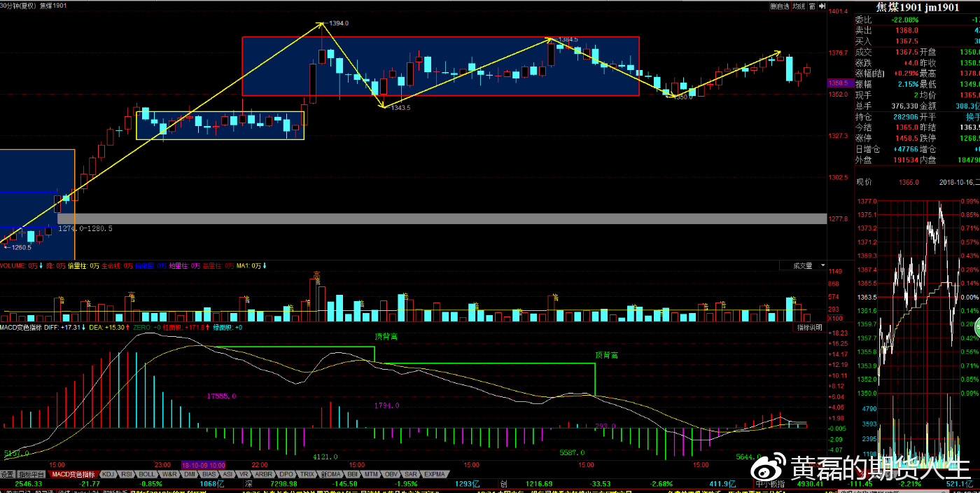Click the 删自选 button in chart toolbar
Image resolution: width=980 pixels, height=493 pixels.
click(x=780, y=6)
